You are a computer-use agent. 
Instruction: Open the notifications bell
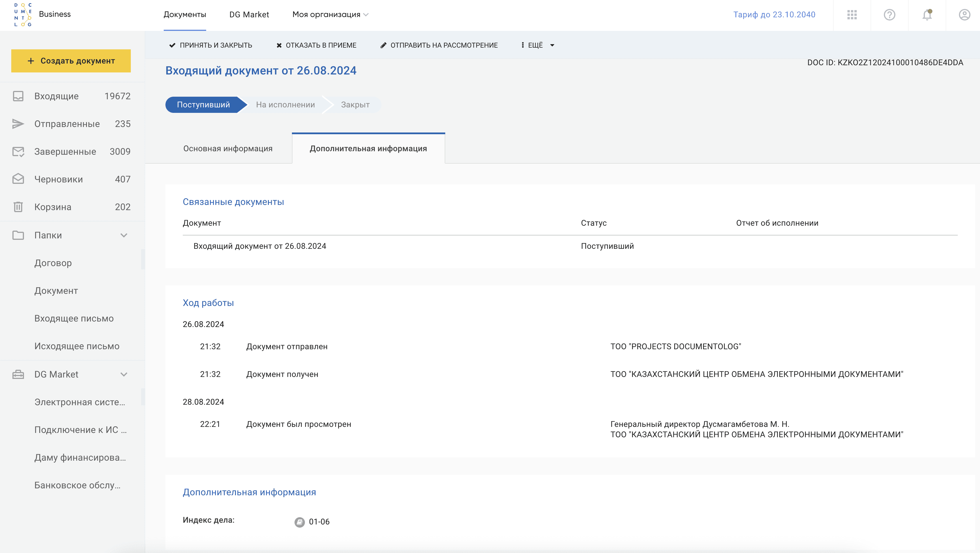927,15
